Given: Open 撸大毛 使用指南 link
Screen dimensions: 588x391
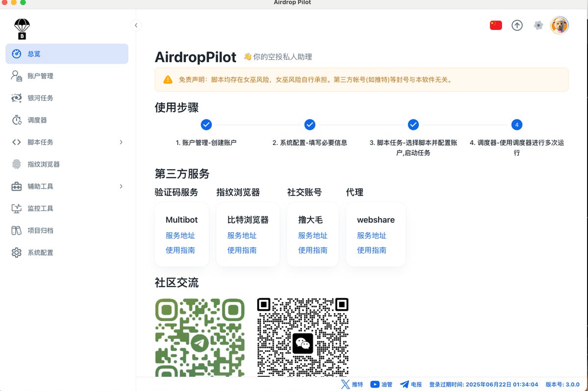Looking at the screenshot, I should pyautogui.click(x=313, y=250).
